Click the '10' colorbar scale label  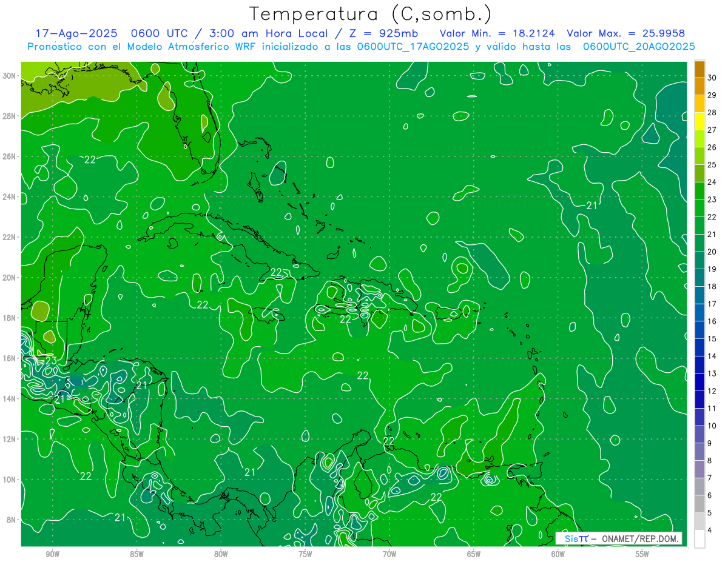pyautogui.click(x=712, y=426)
